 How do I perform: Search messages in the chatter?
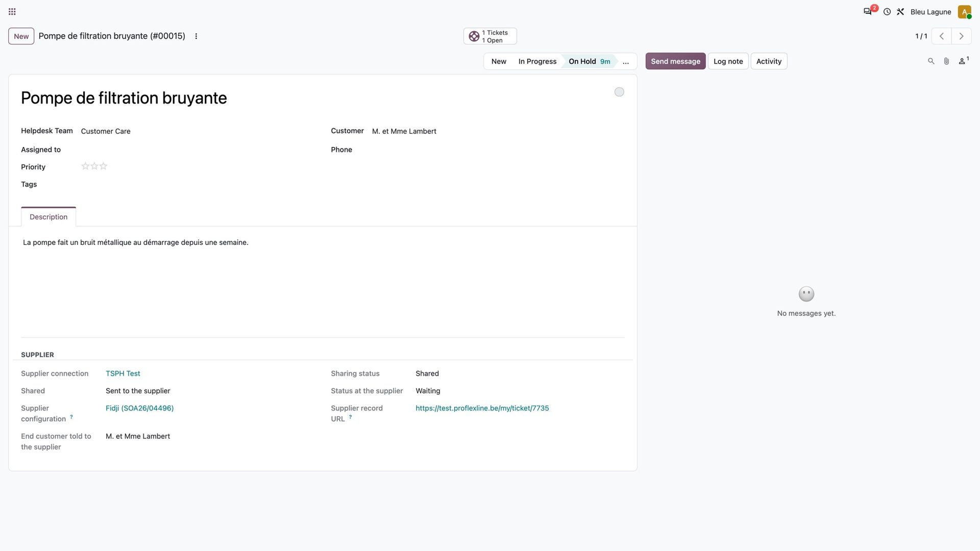[931, 61]
